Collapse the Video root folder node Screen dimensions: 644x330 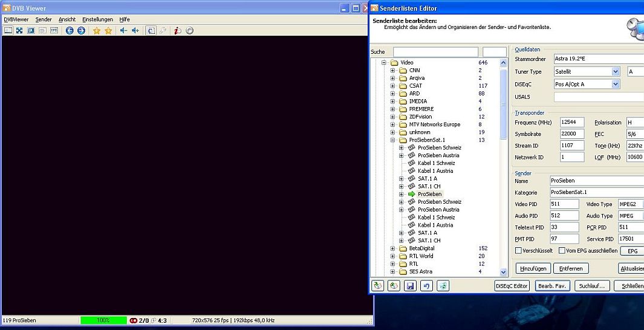tap(384, 63)
